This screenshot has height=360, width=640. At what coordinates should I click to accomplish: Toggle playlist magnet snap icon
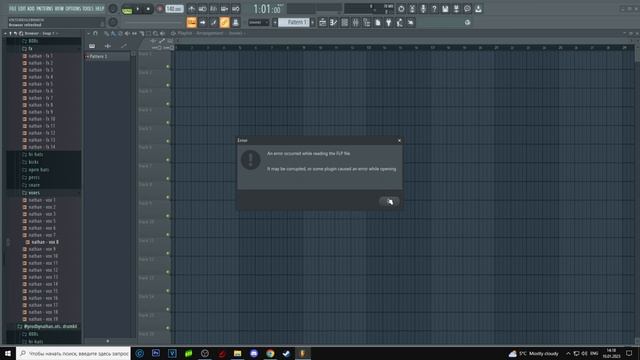click(95, 33)
